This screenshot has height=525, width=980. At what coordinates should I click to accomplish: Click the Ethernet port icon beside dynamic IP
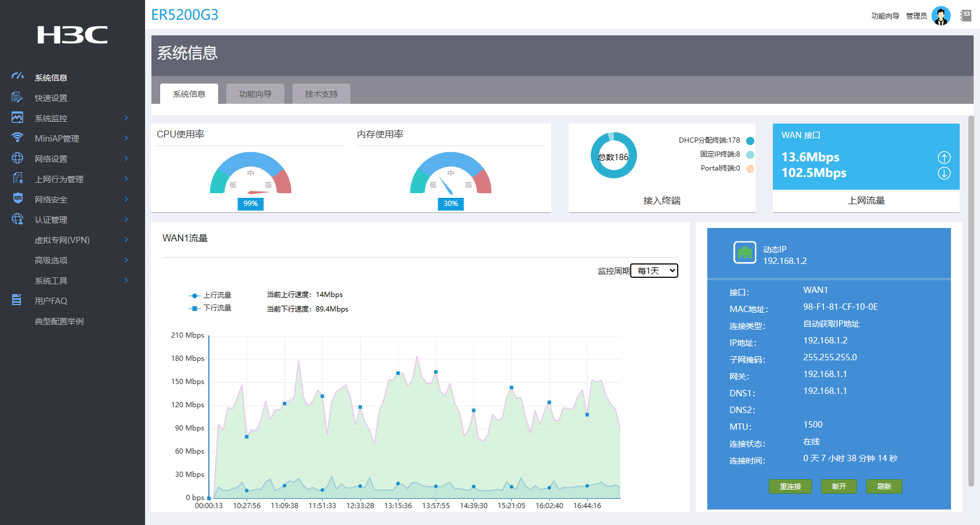(x=744, y=252)
